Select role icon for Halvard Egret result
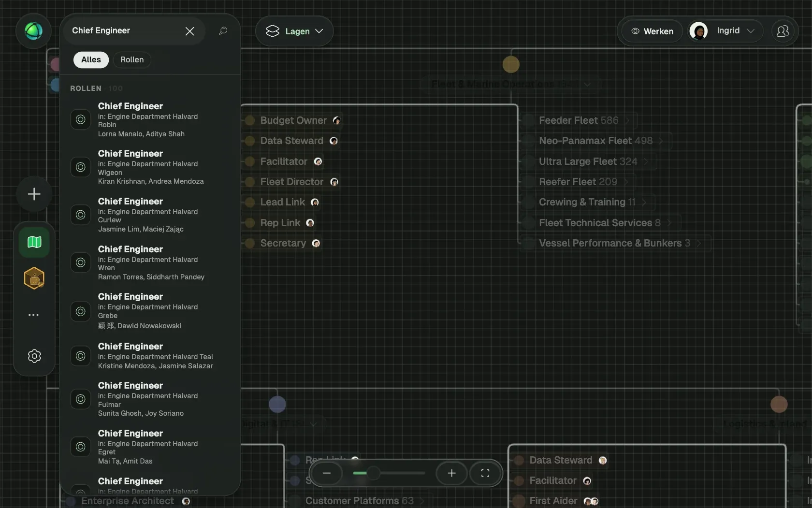812x508 pixels. tap(80, 447)
